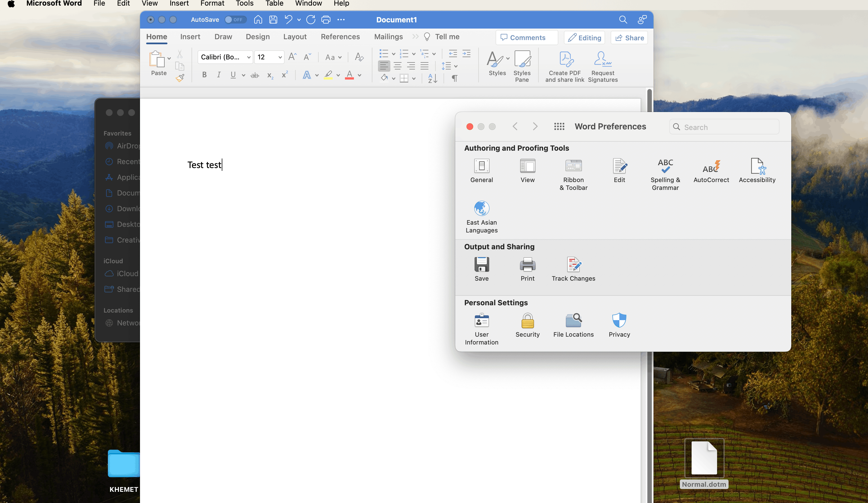The image size is (868, 503).
Task: Apply the red font color
Action: point(349,75)
